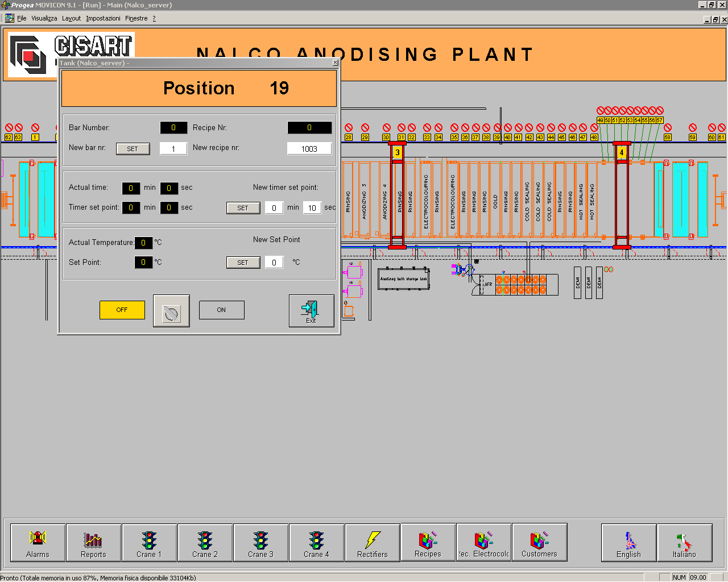
Task: Open Crane 2 status page
Action: pyautogui.click(x=205, y=543)
